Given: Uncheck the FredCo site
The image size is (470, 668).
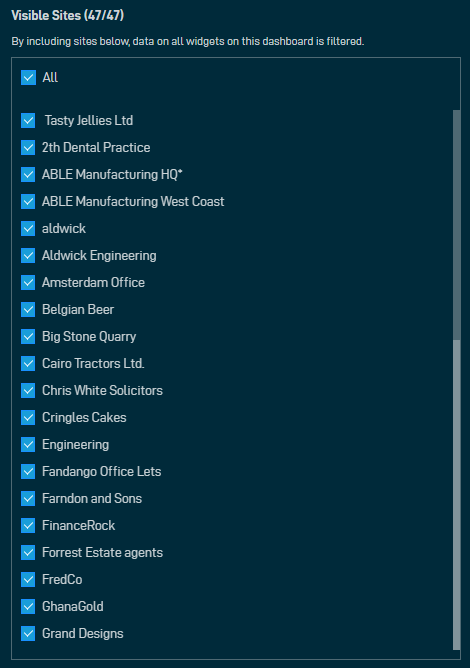Looking at the screenshot, I should (x=28, y=579).
